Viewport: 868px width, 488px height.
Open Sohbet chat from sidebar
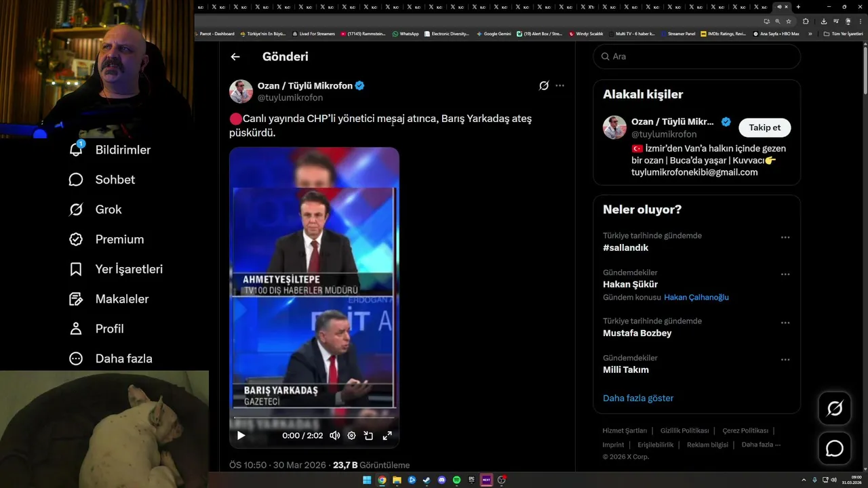[102, 180]
